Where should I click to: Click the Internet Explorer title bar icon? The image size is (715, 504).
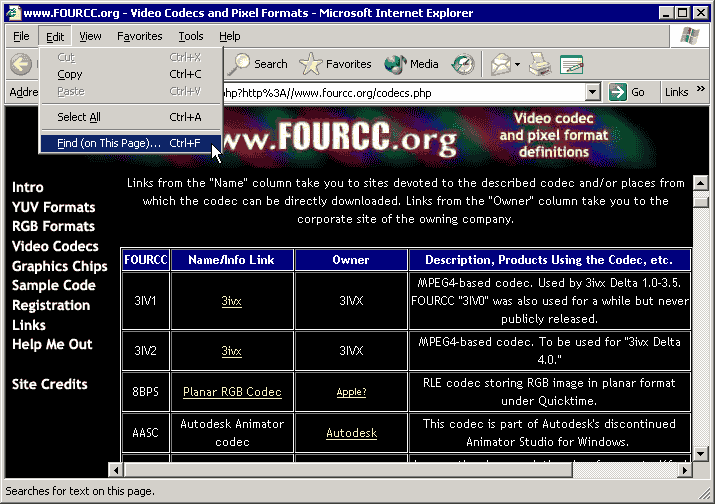pos(13,12)
